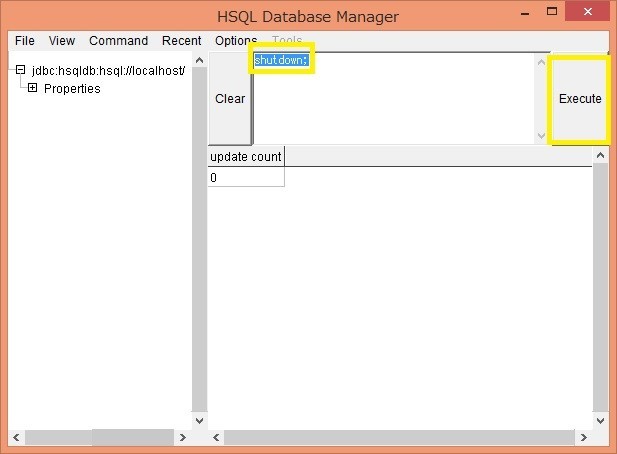
Task: Click tree panel scroll up arrow
Action: (200, 60)
